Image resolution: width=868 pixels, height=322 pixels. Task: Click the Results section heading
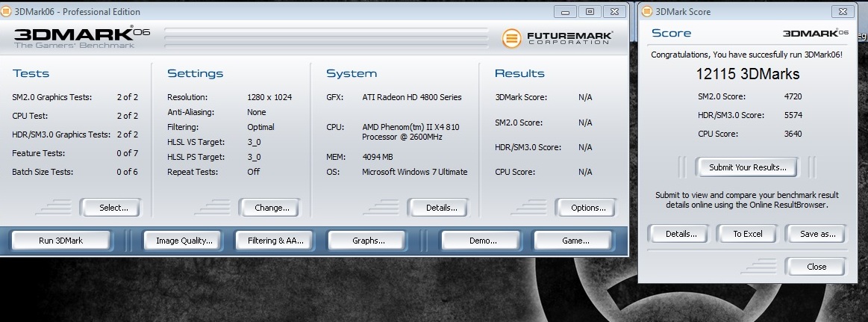coord(519,73)
